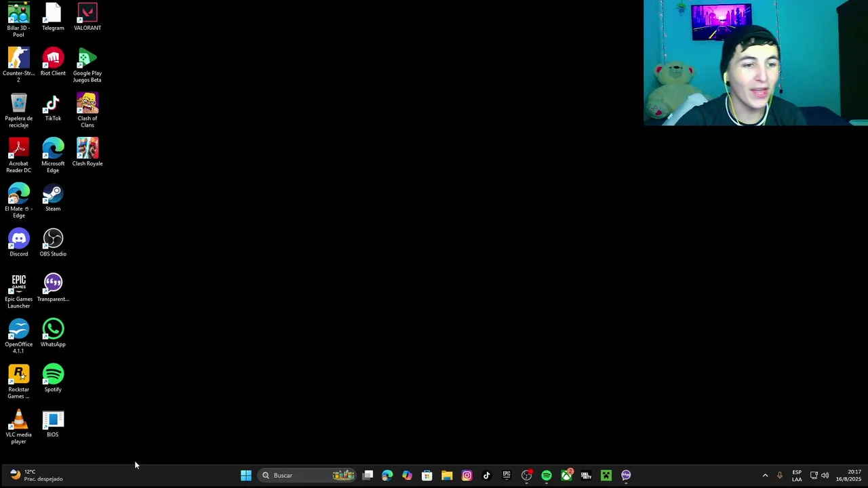Screen dimensions: 868x488
Task: Select the Discord desktop shortcut
Action: pyautogui.click(x=18, y=243)
